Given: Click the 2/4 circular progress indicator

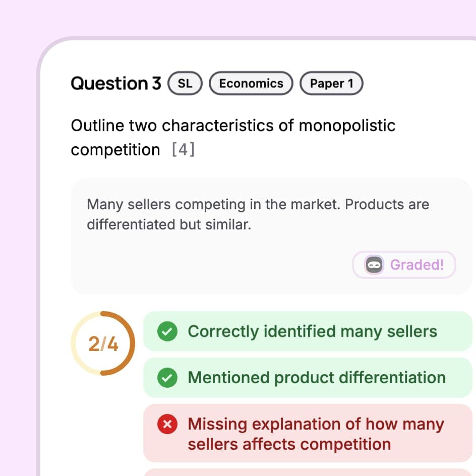Looking at the screenshot, I should pyautogui.click(x=102, y=343).
